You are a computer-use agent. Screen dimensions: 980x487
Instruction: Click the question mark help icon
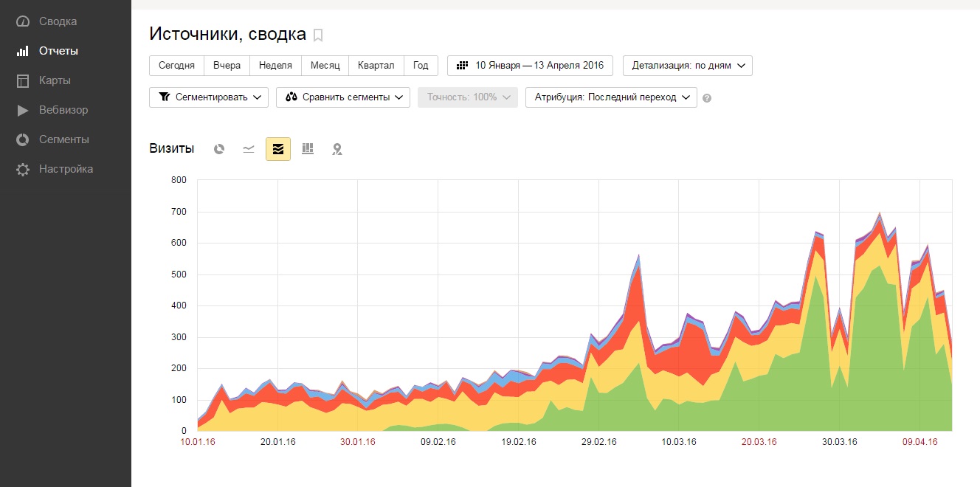click(707, 98)
